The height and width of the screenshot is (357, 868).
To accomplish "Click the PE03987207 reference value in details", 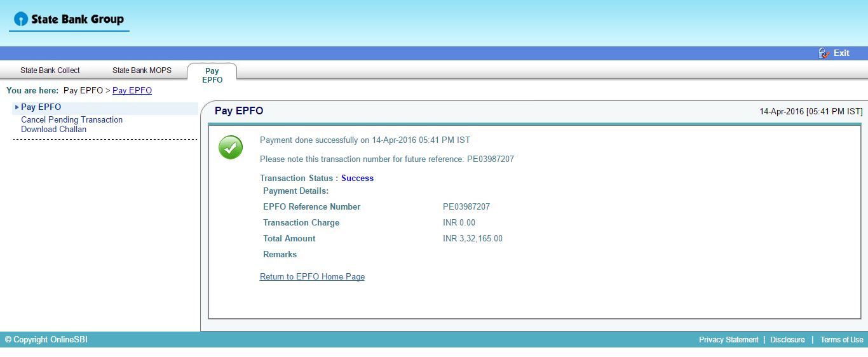I will pyautogui.click(x=466, y=207).
